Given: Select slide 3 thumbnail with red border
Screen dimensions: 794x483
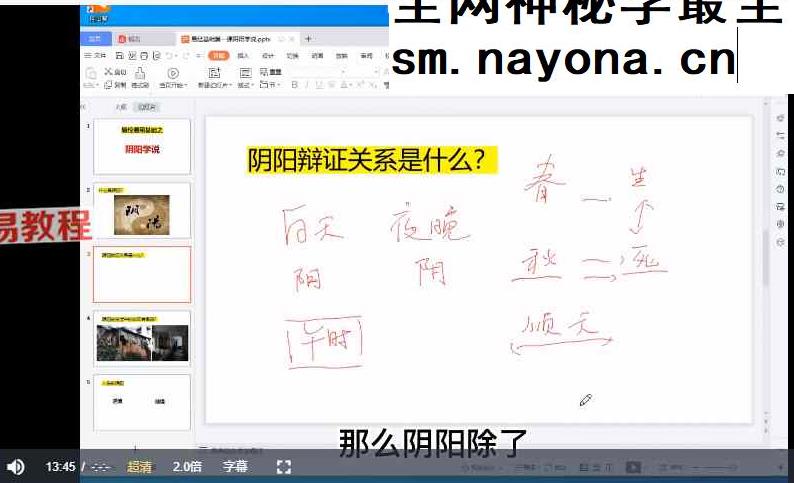Looking at the screenshot, I should pos(142,274).
